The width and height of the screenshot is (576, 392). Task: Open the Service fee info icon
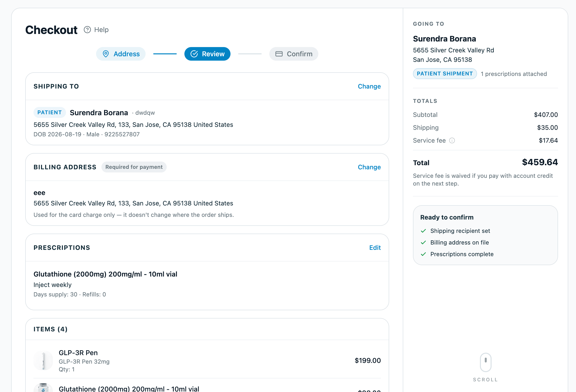click(x=452, y=140)
